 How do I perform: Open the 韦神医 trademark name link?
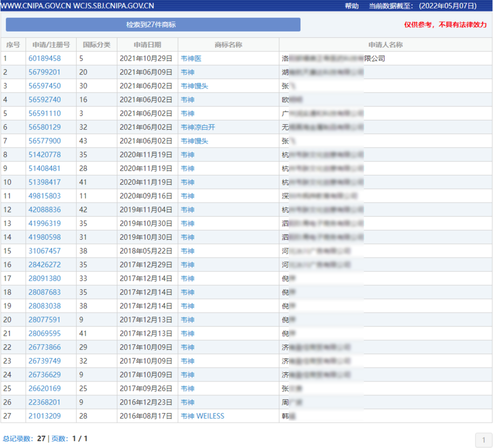(191, 58)
